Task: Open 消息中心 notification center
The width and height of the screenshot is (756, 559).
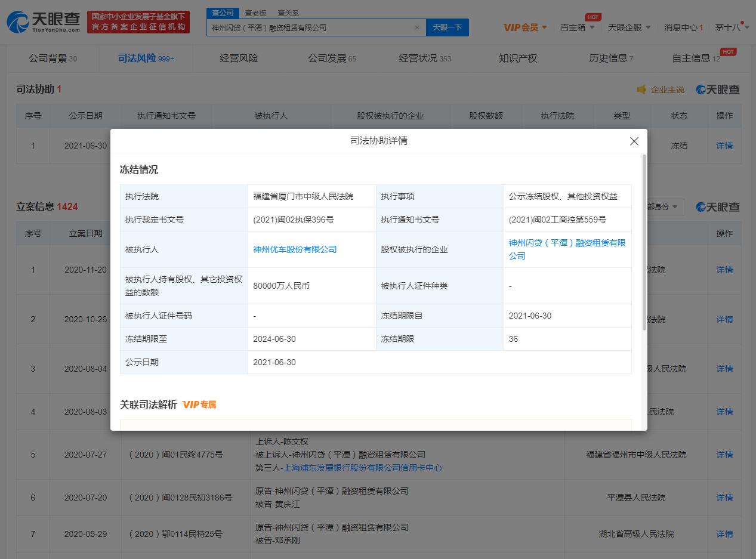Action: (683, 27)
